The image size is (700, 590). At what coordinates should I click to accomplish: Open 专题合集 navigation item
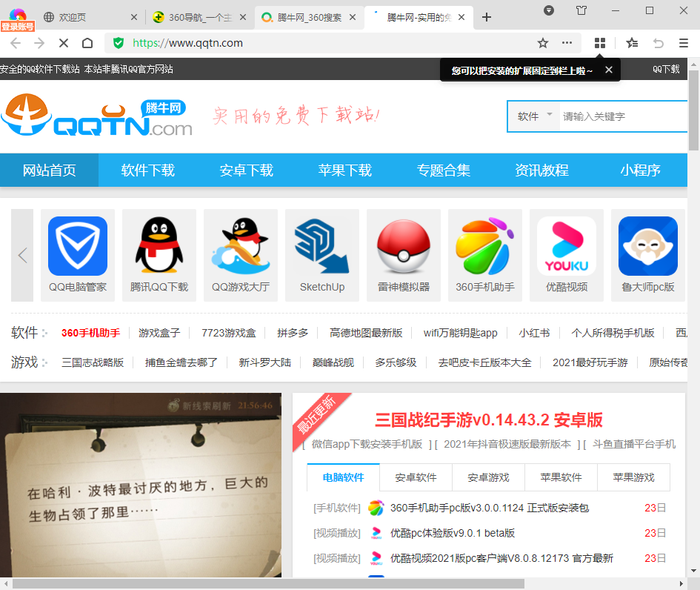443,170
